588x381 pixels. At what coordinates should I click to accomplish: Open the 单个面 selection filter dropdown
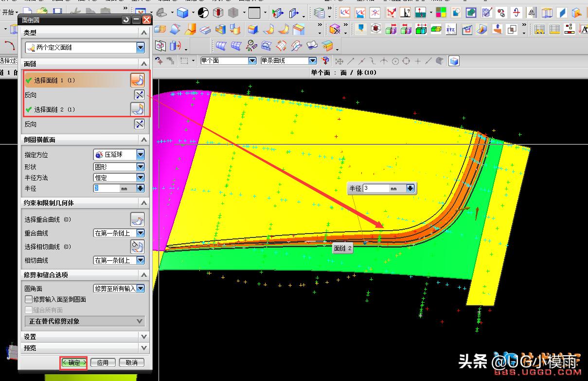(x=252, y=61)
